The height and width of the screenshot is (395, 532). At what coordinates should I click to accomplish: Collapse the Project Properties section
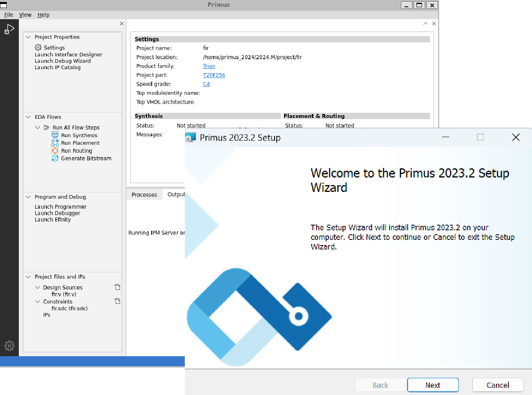click(x=28, y=37)
